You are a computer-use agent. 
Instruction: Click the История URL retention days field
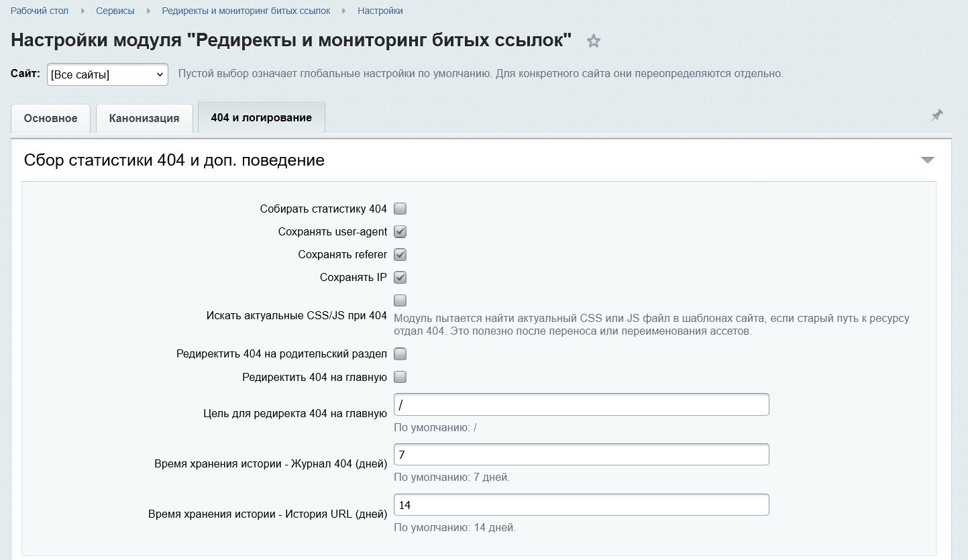pyautogui.click(x=581, y=505)
